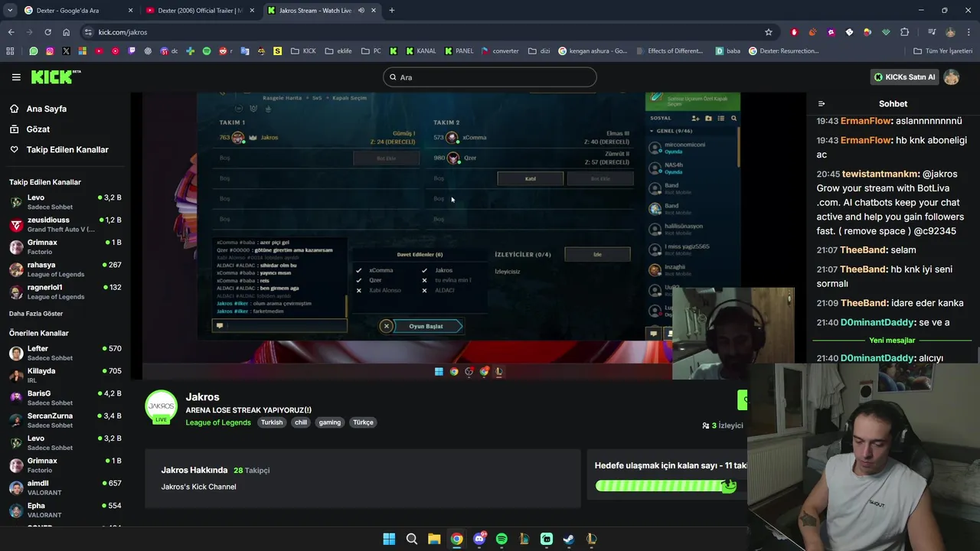
Task: Open ChatGPT bookmark icon
Action: 148,51
